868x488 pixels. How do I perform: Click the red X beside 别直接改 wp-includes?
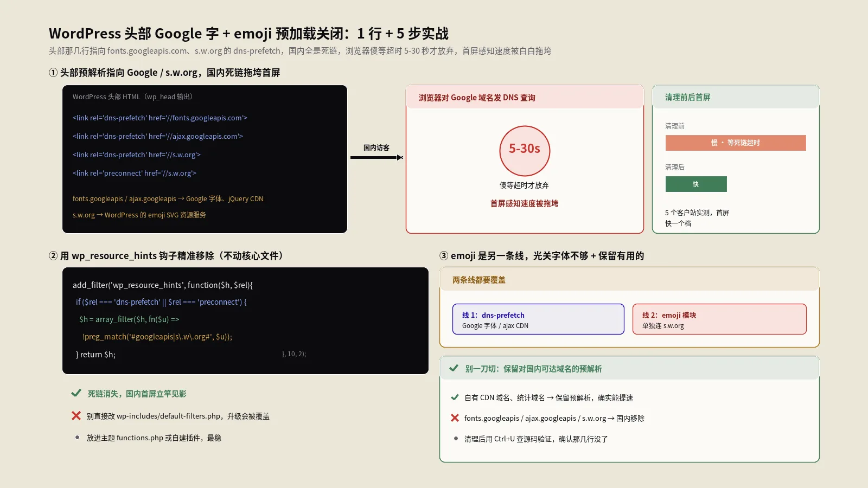tap(76, 416)
